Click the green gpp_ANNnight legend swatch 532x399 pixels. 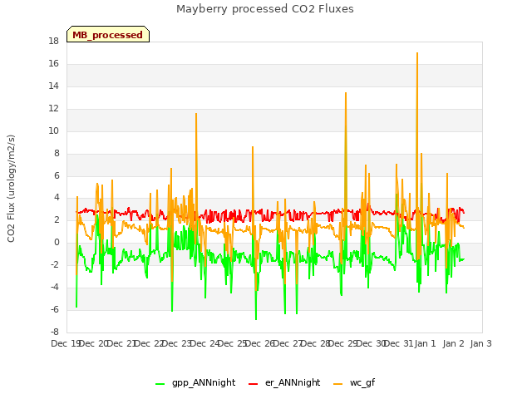160,384
